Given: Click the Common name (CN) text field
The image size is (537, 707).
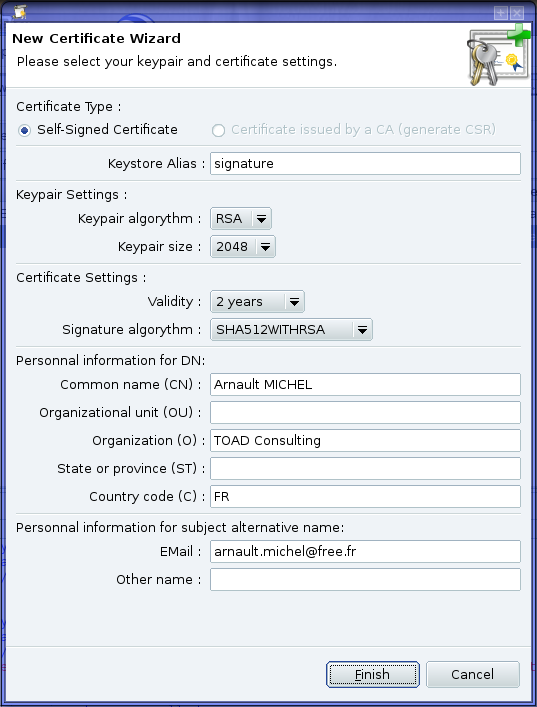Looking at the screenshot, I should 365,385.
